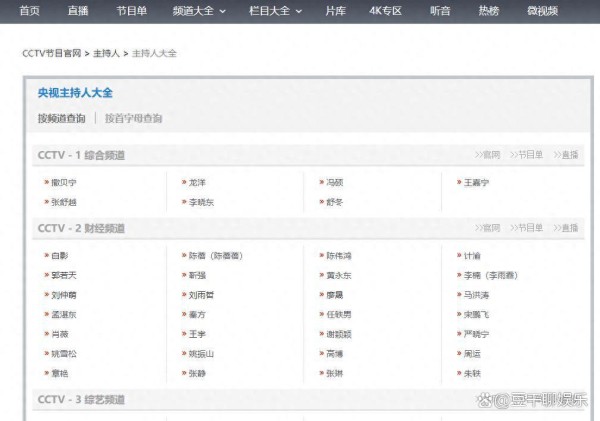Open the 首页 navigation item

(x=29, y=11)
